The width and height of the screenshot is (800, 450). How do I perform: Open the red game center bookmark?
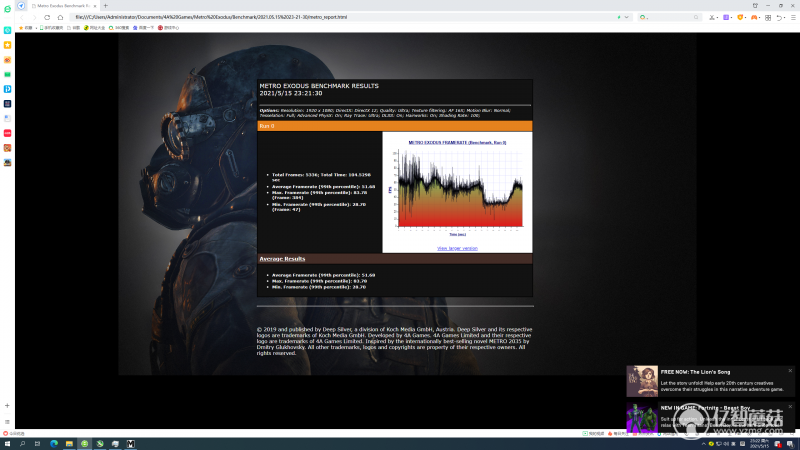[168, 28]
